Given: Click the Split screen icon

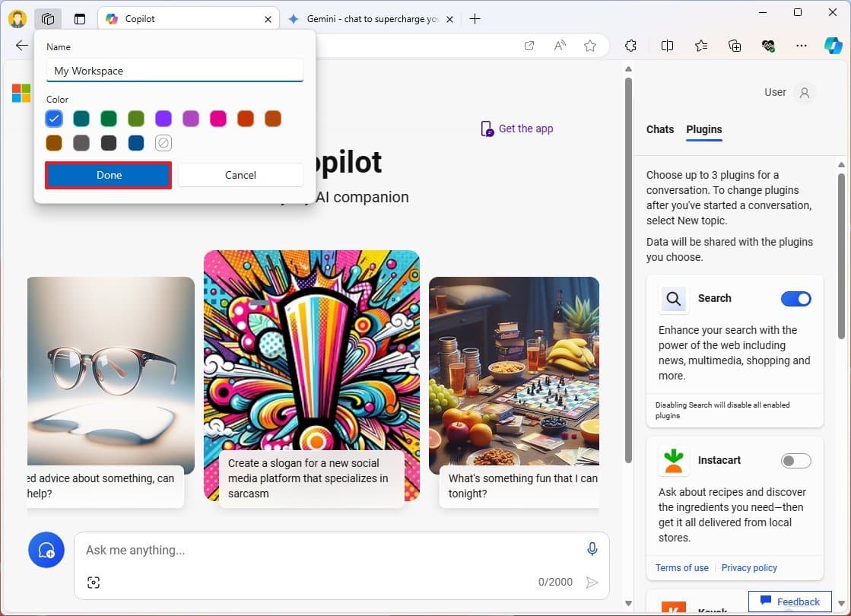Looking at the screenshot, I should point(667,46).
